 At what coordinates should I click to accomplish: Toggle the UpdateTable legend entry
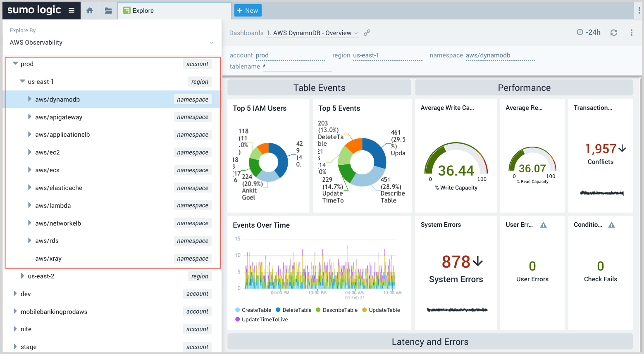381,310
